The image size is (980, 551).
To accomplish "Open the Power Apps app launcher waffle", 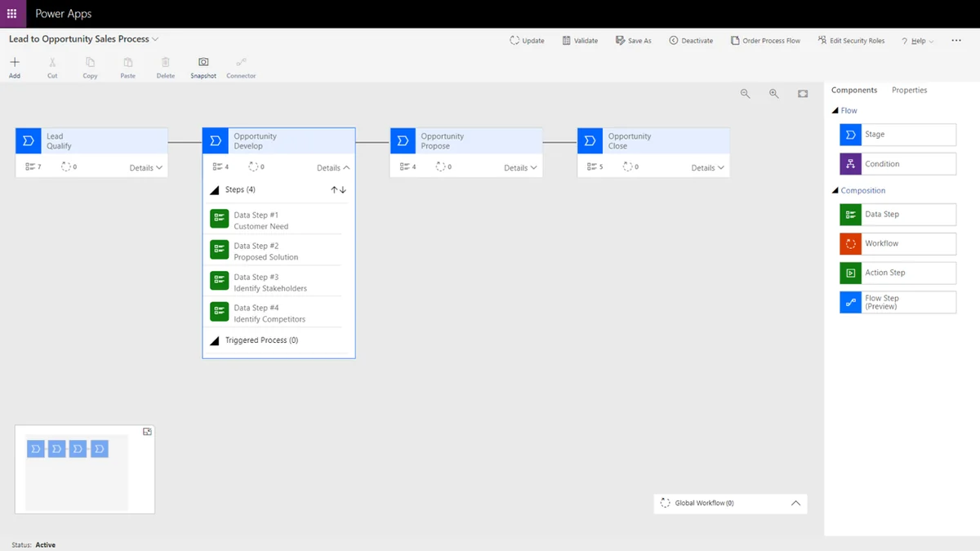I will pyautogui.click(x=11, y=14).
